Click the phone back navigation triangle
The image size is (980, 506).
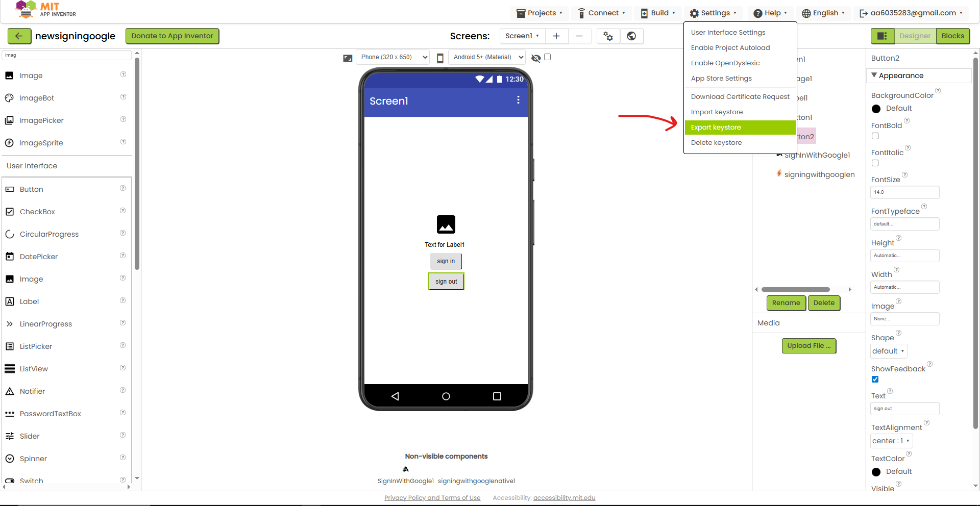point(395,396)
